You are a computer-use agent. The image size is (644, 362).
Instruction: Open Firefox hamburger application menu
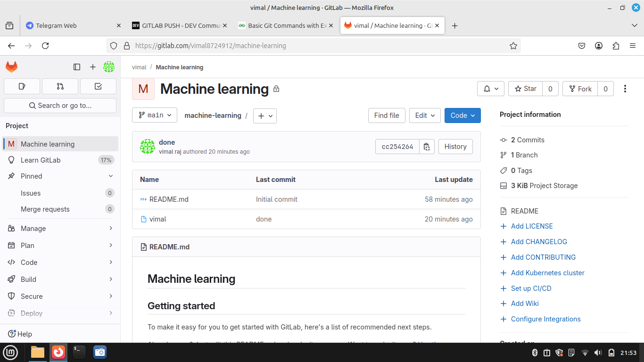point(633,46)
